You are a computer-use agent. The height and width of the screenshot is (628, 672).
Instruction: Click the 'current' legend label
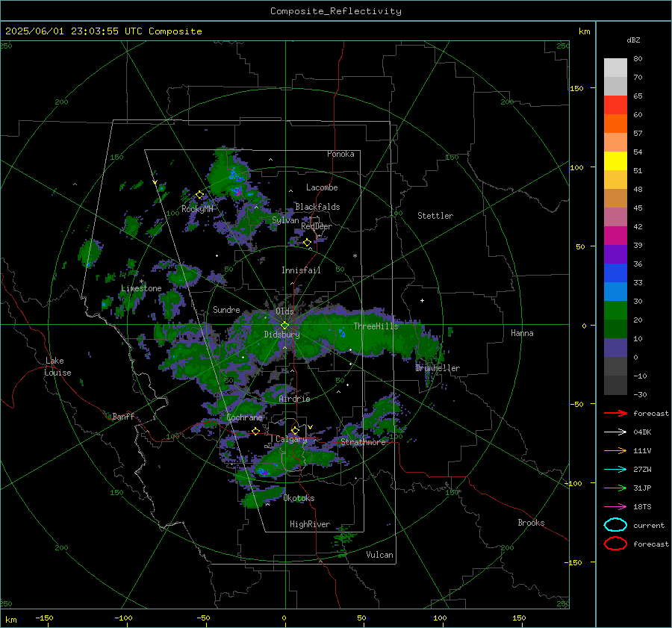click(x=649, y=526)
